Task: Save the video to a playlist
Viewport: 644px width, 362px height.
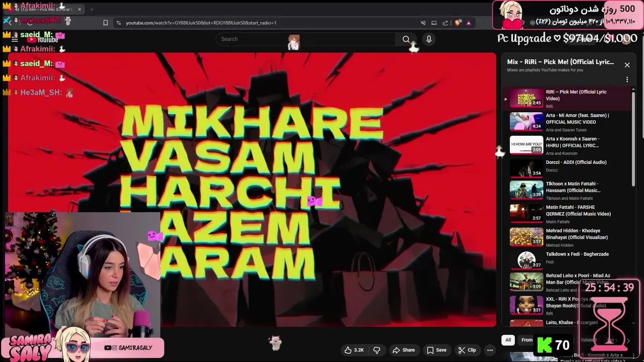Action: (x=436, y=350)
